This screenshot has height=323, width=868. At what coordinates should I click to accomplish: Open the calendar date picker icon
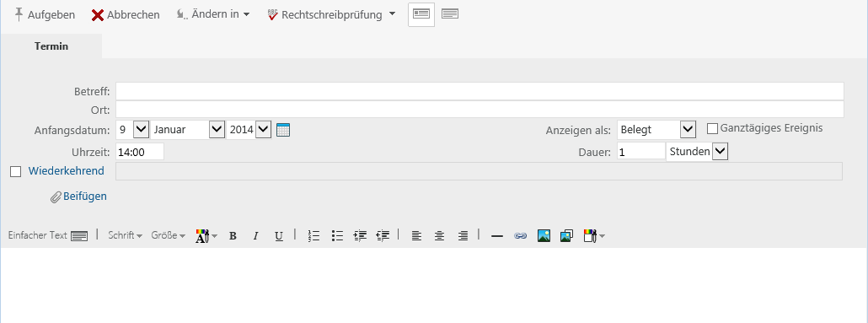point(283,130)
